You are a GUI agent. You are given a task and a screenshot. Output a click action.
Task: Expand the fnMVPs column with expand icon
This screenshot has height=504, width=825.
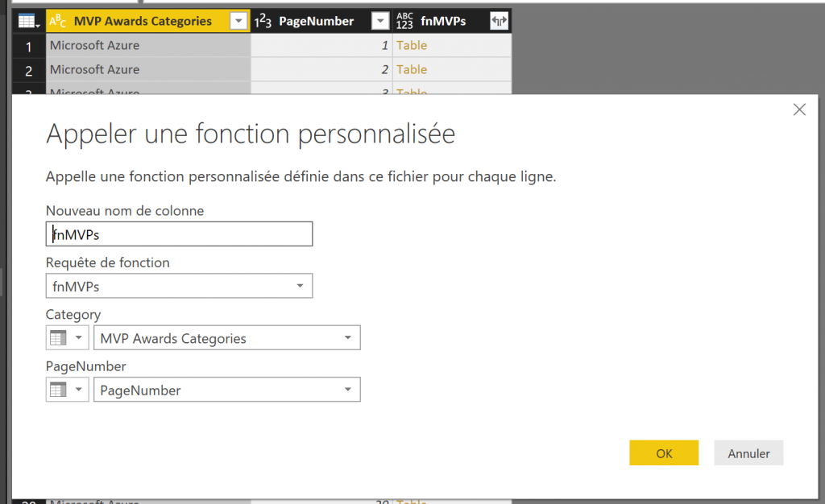(499, 21)
